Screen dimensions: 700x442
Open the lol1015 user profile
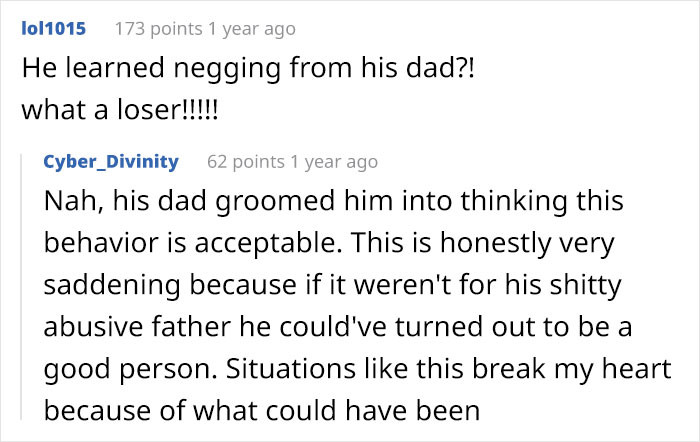pyautogui.click(x=54, y=29)
